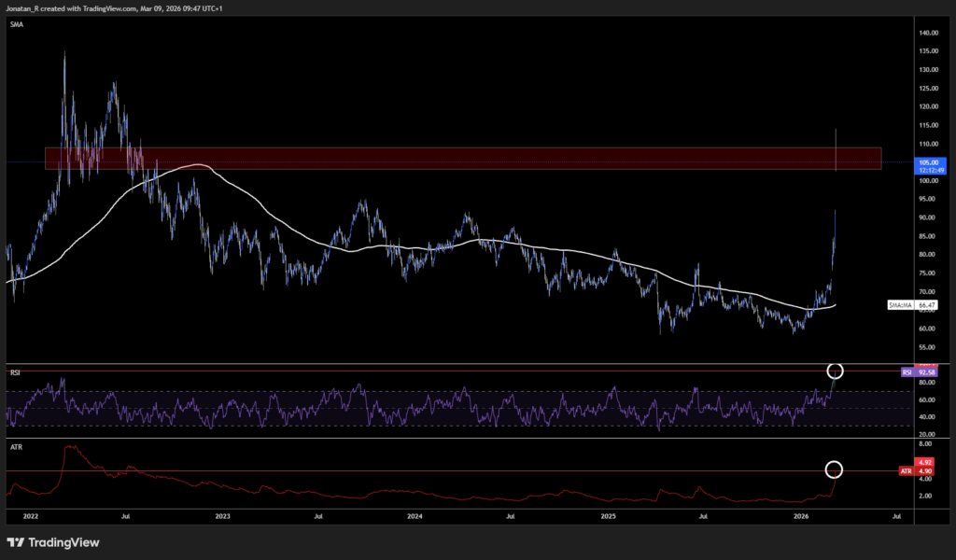Click the 2022 label on time axis
Image resolution: width=956 pixels, height=560 pixels.
click(x=30, y=515)
